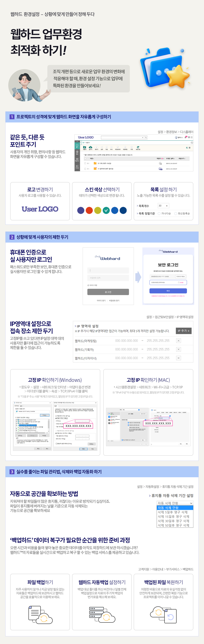
Task: Tick checkbox for folder 10 기획
Action: pyautogui.click(x=85, y=164)
